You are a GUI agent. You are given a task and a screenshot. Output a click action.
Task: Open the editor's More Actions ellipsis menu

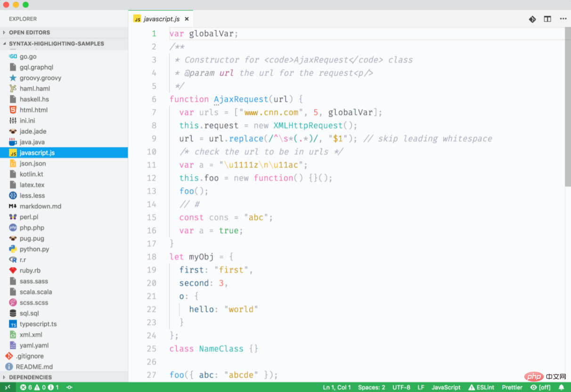coord(563,19)
